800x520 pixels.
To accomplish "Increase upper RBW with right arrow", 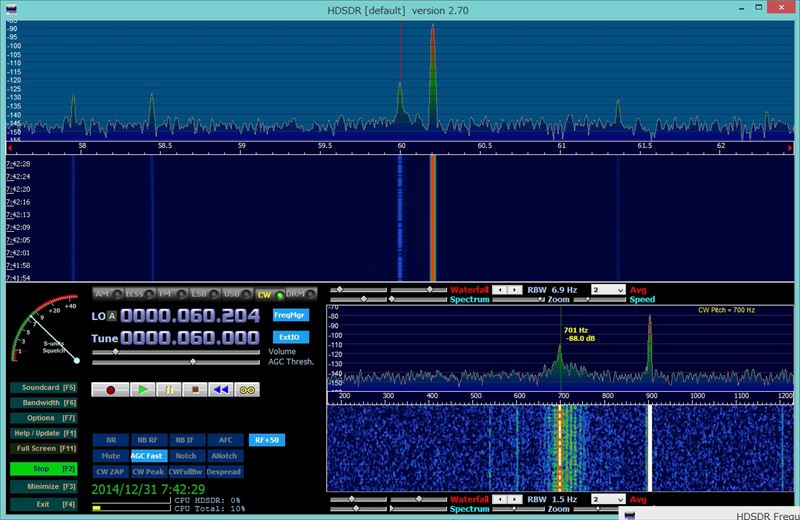I will pos(515,290).
